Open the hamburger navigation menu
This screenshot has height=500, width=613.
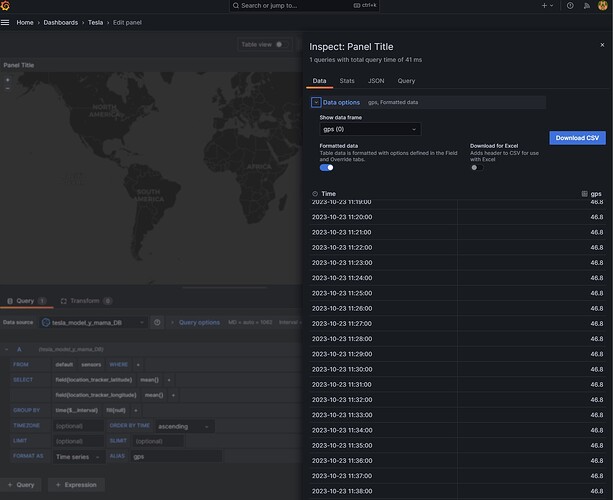click(x=6, y=22)
